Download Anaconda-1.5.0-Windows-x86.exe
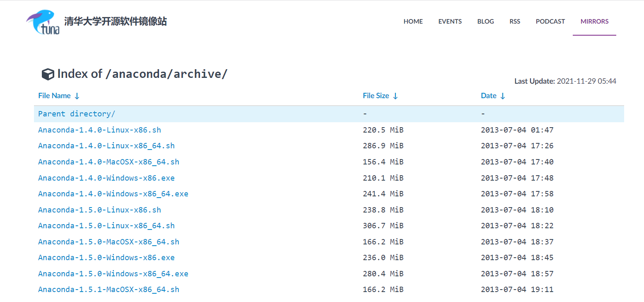Image resolution: width=644 pixels, height=302 pixels. coord(106,257)
